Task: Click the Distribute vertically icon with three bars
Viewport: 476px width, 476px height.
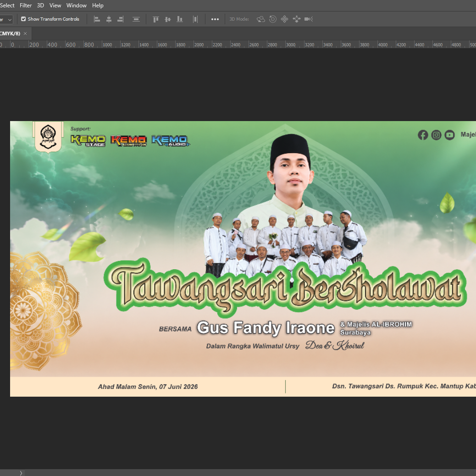Action: pyautogui.click(x=136, y=19)
